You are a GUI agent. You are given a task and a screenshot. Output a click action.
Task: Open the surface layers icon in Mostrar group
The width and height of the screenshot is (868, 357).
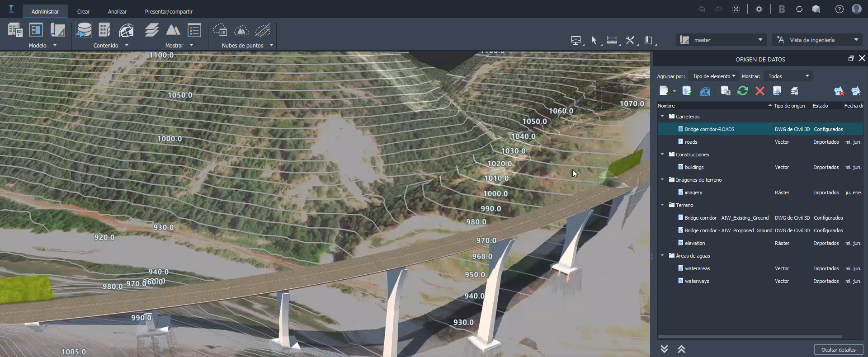pyautogui.click(x=151, y=30)
